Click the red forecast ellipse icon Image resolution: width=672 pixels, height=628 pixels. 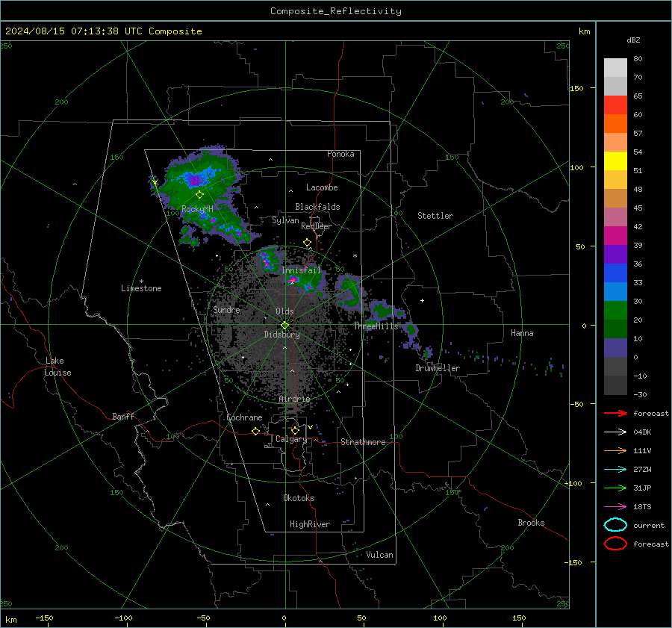point(615,544)
